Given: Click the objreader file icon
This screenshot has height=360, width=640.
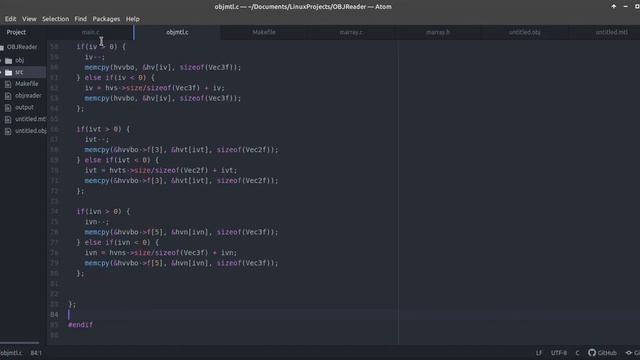Looking at the screenshot, I should tap(8, 96).
